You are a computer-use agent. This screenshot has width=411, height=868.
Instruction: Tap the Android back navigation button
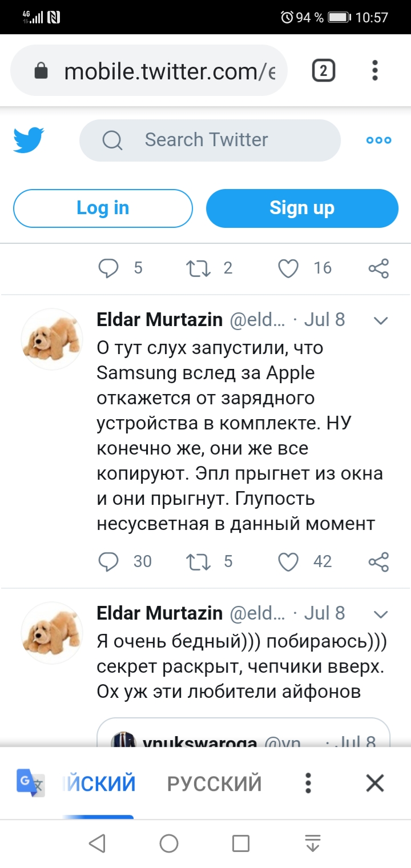coord(97,843)
